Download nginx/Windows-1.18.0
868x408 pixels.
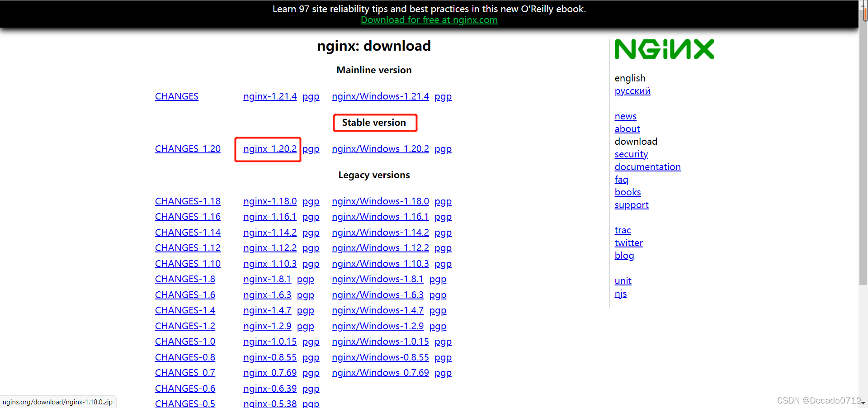(x=380, y=201)
